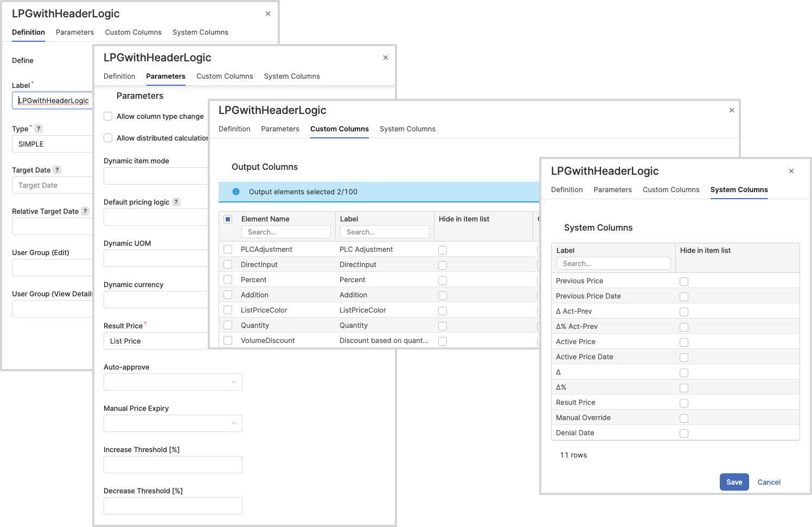
Task: Toggle the select-all checkbox in Element Name header
Action: [228, 219]
